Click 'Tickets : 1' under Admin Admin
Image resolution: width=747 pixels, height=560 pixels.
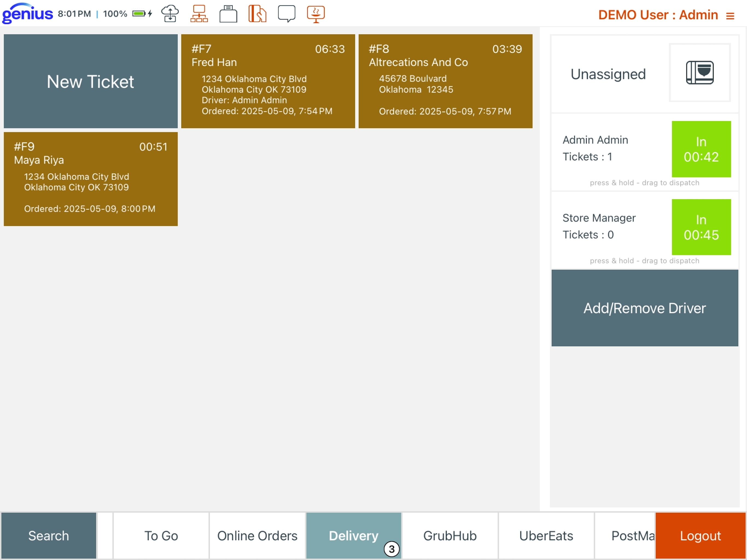(x=587, y=157)
